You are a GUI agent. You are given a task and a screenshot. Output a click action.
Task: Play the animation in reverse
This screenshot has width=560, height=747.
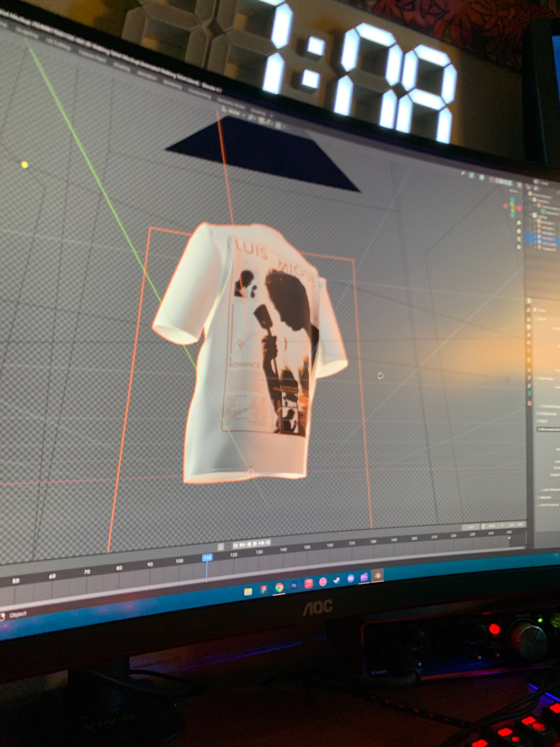coord(249,544)
